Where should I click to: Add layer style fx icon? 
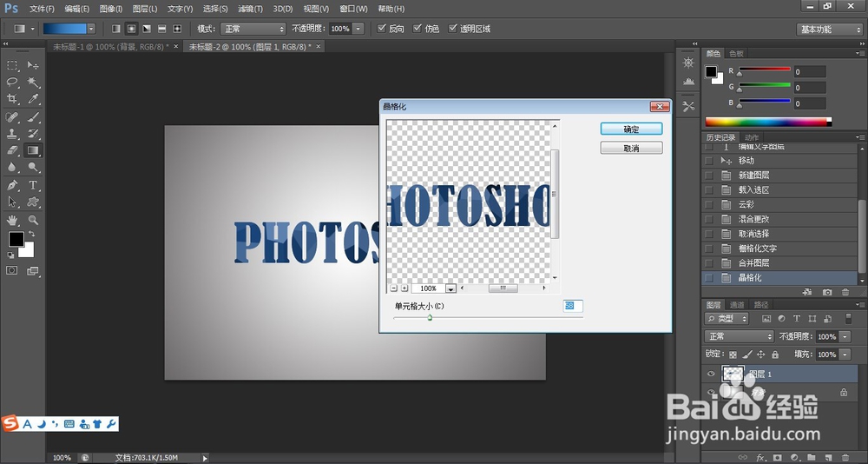760,457
